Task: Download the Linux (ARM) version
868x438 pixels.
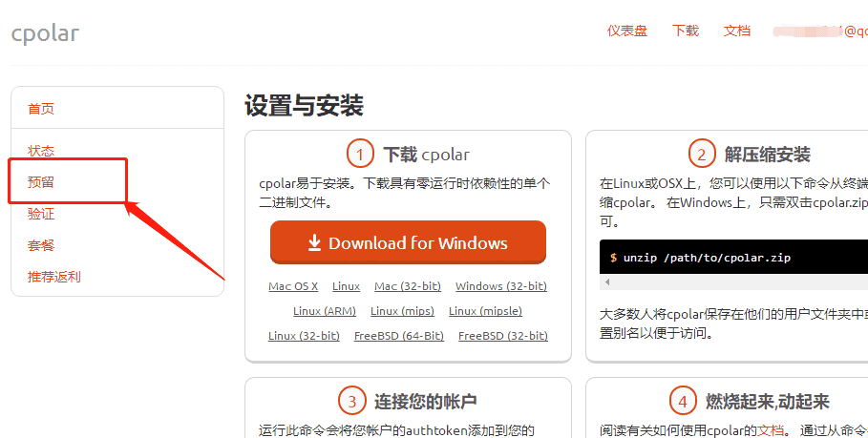Action: point(325,311)
